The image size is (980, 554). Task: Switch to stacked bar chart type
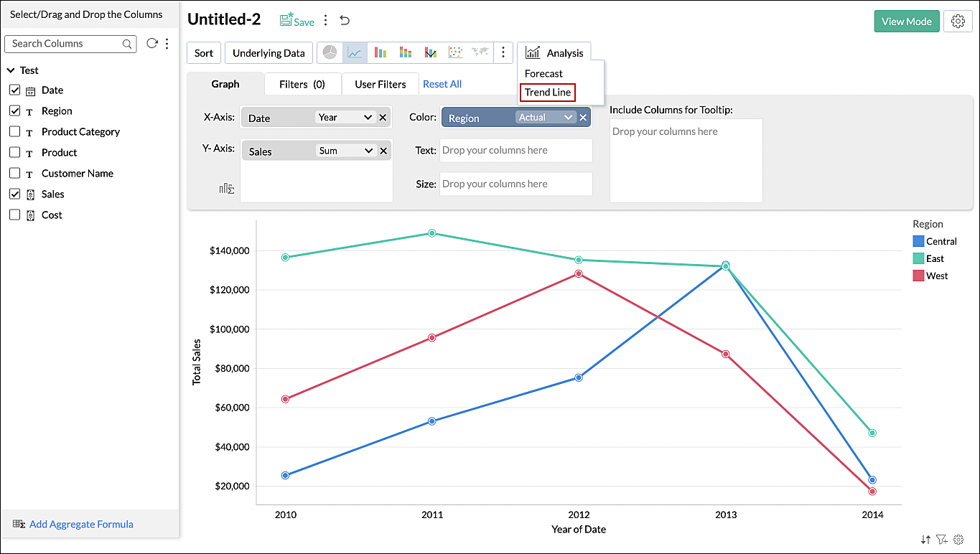click(406, 52)
